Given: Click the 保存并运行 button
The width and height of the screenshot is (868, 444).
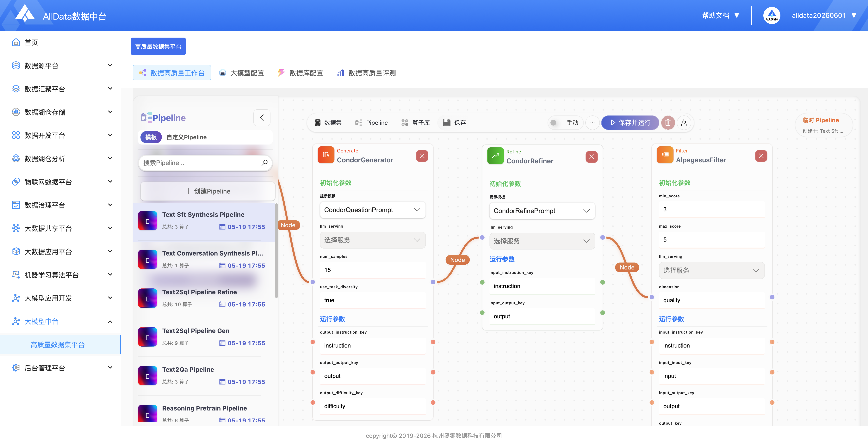Looking at the screenshot, I should click(630, 123).
